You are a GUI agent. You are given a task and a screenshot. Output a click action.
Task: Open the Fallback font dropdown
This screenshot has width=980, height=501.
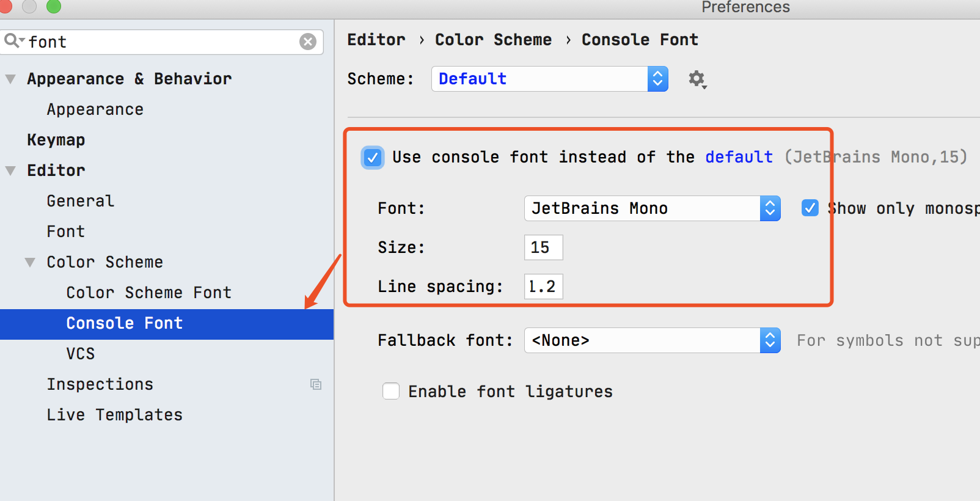653,340
